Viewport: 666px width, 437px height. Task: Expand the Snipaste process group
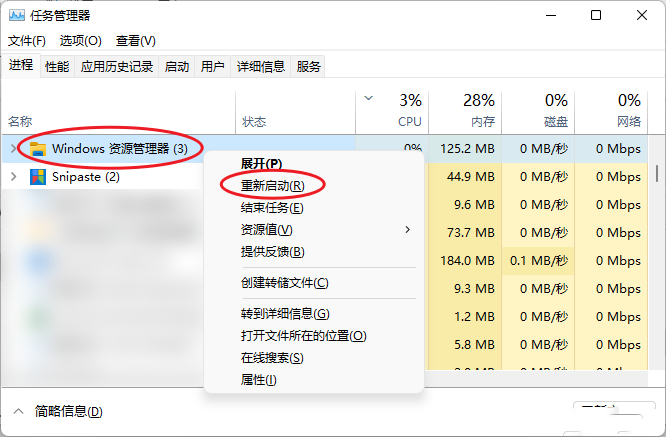coord(13,177)
